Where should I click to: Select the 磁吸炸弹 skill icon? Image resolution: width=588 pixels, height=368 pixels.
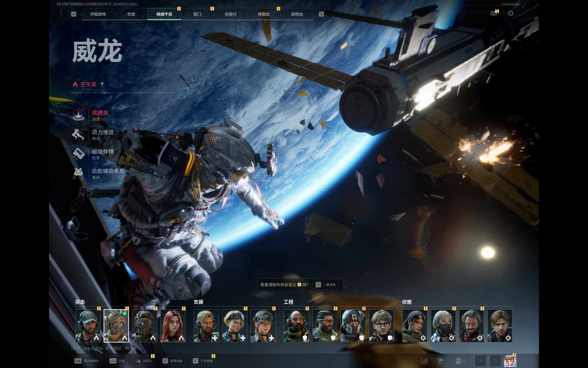click(78, 154)
